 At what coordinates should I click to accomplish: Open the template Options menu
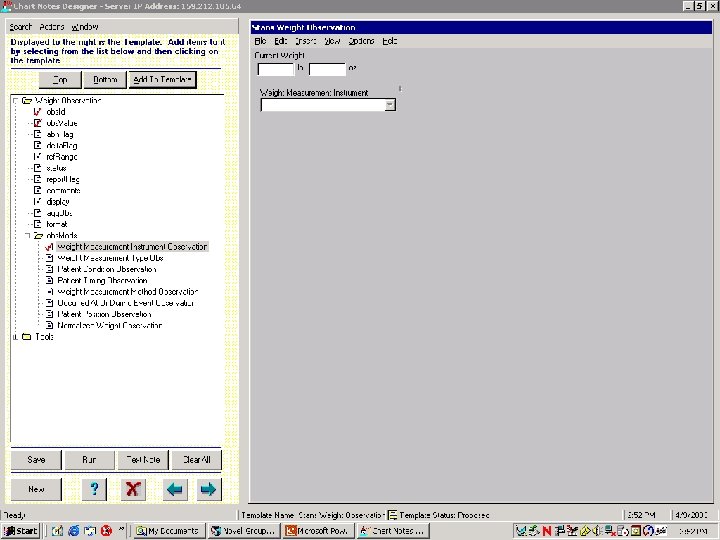click(x=361, y=41)
